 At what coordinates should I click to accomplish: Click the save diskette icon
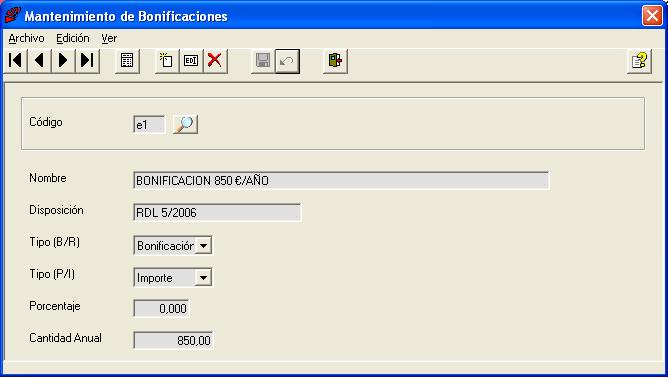pyautogui.click(x=262, y=61)
